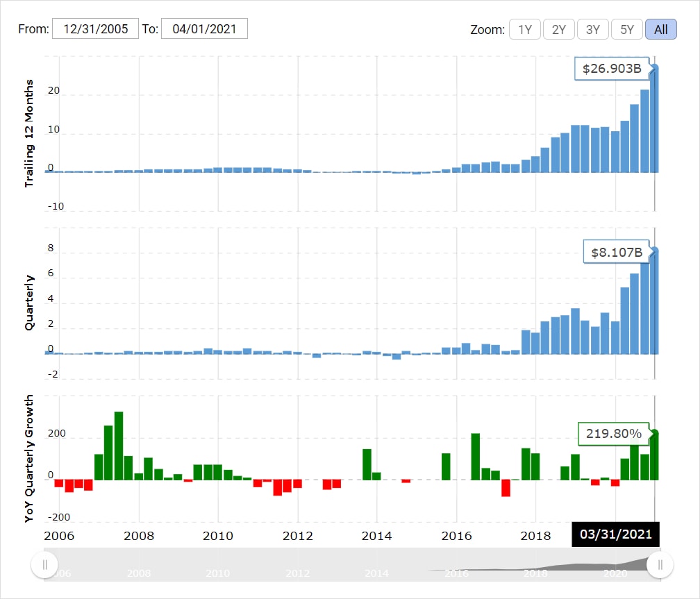Viewport: 700px width, 599px height.
Task: Click the green data point on YoY Growth chart
Action: click(655, 433)
